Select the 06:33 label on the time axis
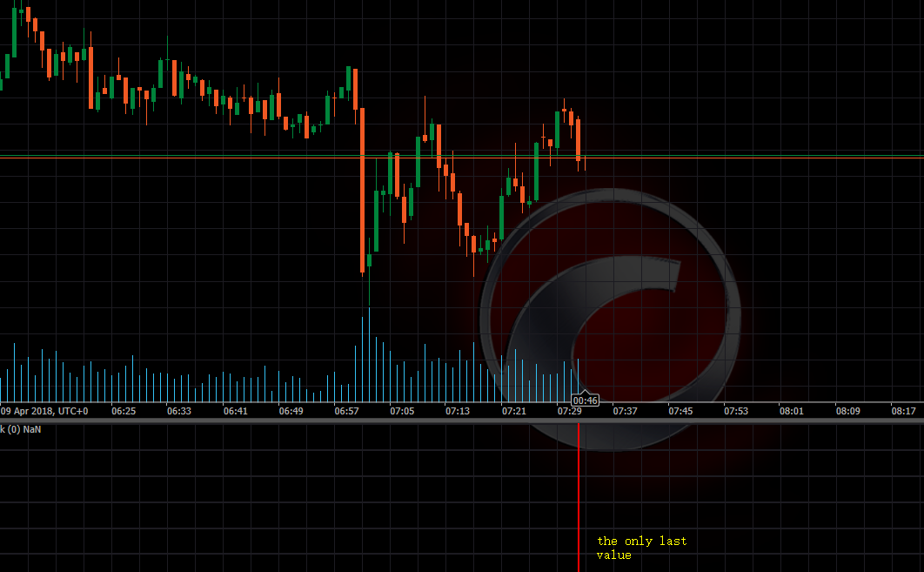 coord(179,411)
